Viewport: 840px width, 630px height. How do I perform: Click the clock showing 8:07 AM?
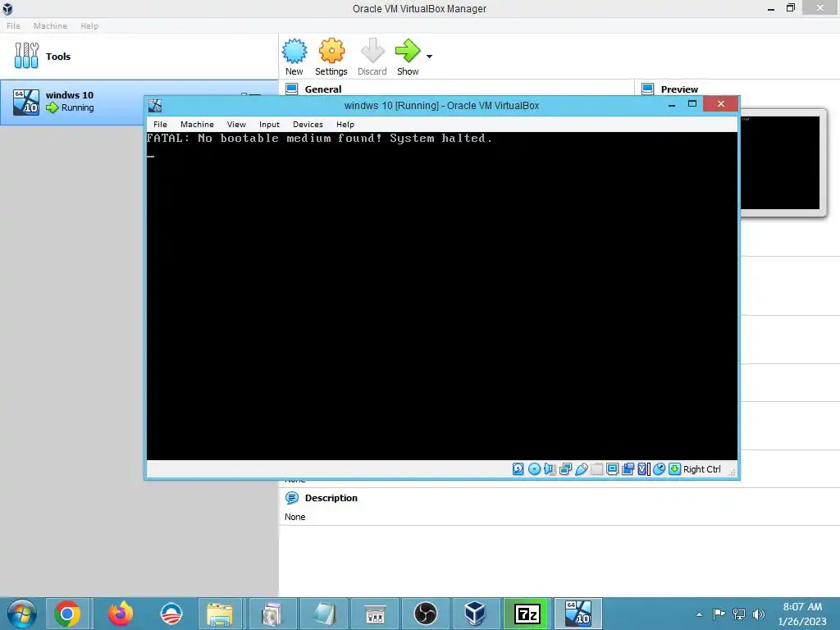pyautogui.click(x=802, y=614)
